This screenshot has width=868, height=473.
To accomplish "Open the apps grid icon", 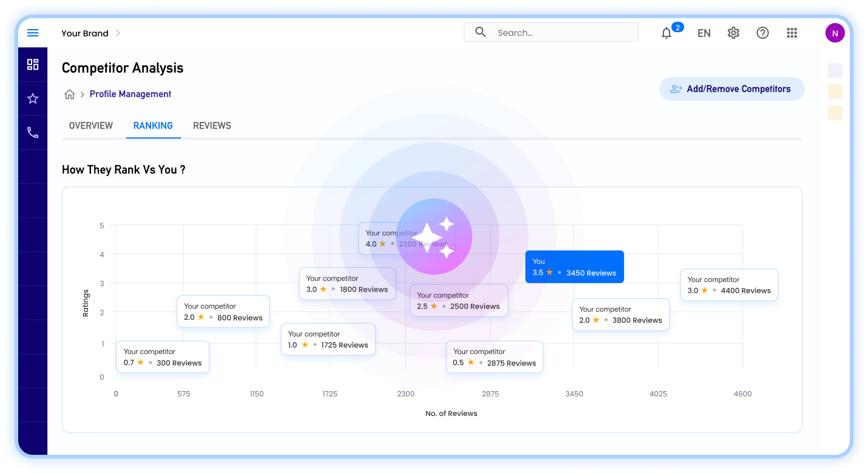I will [x=792, y=33].
